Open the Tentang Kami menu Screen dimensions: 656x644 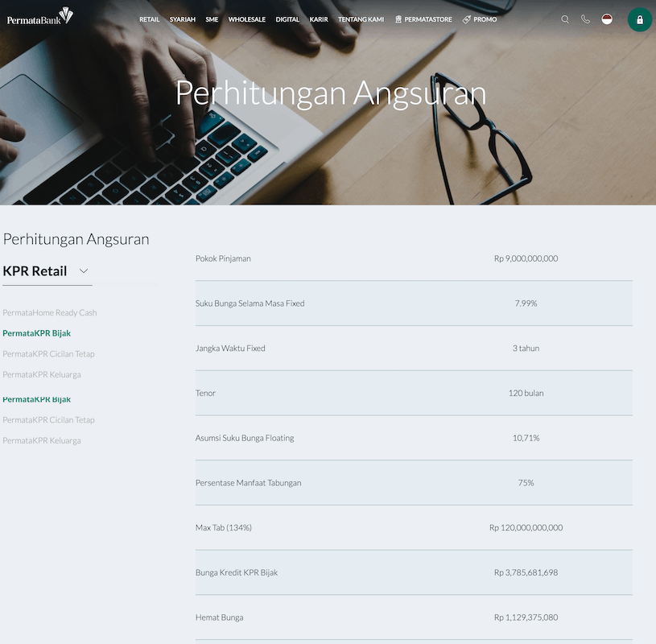[361, 19]
